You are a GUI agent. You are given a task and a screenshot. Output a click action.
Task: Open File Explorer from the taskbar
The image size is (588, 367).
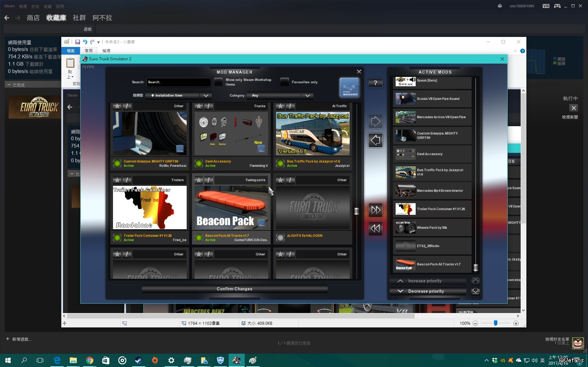tap(73, 360)
